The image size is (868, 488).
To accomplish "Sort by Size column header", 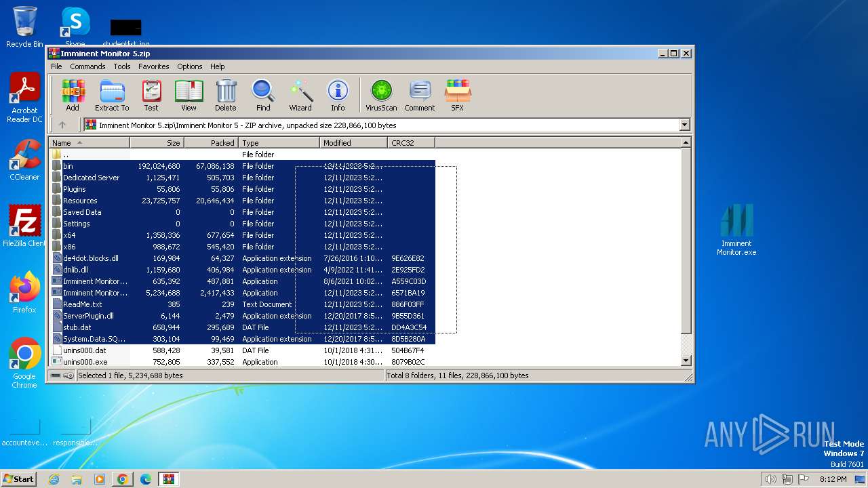I will [157, 142].
